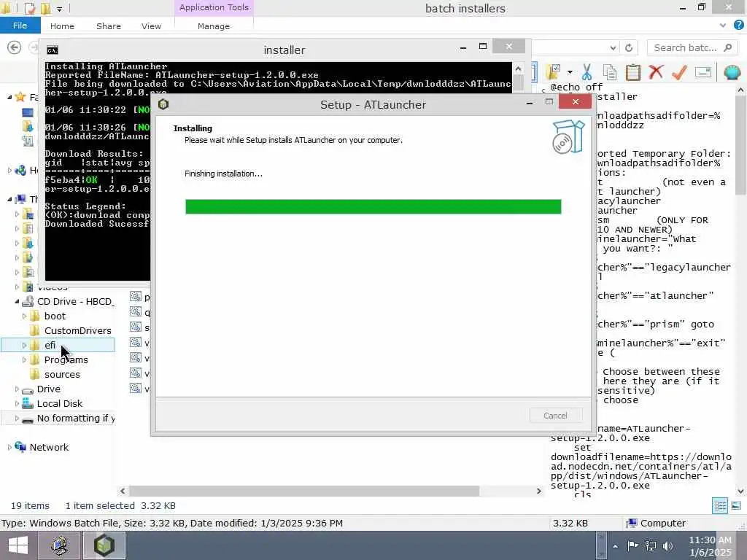Expand the Network node
The image size is (747, 560).
coord(9,447)
